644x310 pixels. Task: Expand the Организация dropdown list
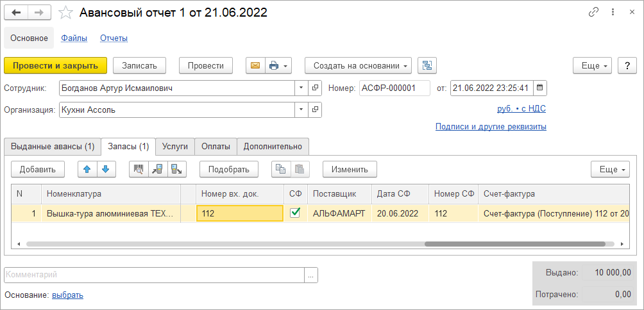point(301,110)
